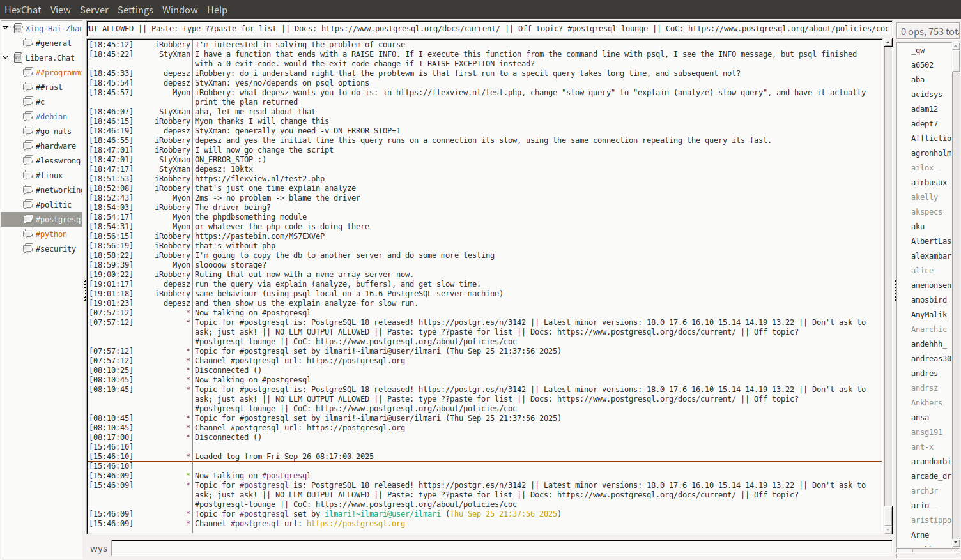This screenshot has height=560, width=961.
Task: Open the Settings menu
Action: 135,10
